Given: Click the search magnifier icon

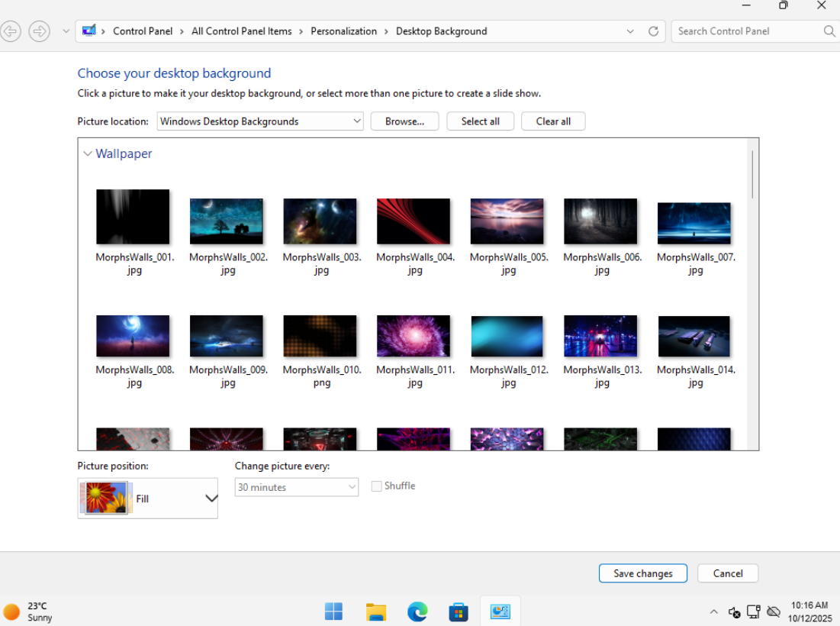Looking at the screenshot, I should (x=829, y=31).
